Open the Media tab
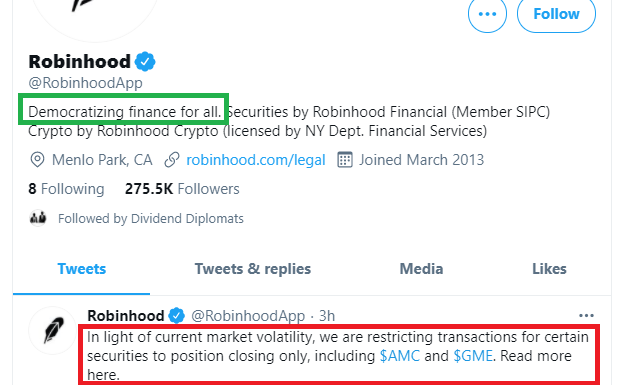Viewport: 636px width, 385px height. (421, 269)
